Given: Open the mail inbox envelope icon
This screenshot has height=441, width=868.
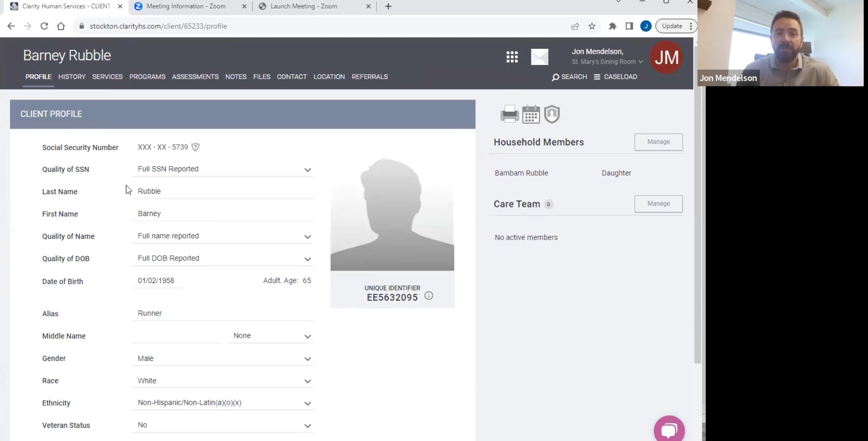Looking at the screenshot, I should point(540,57).
